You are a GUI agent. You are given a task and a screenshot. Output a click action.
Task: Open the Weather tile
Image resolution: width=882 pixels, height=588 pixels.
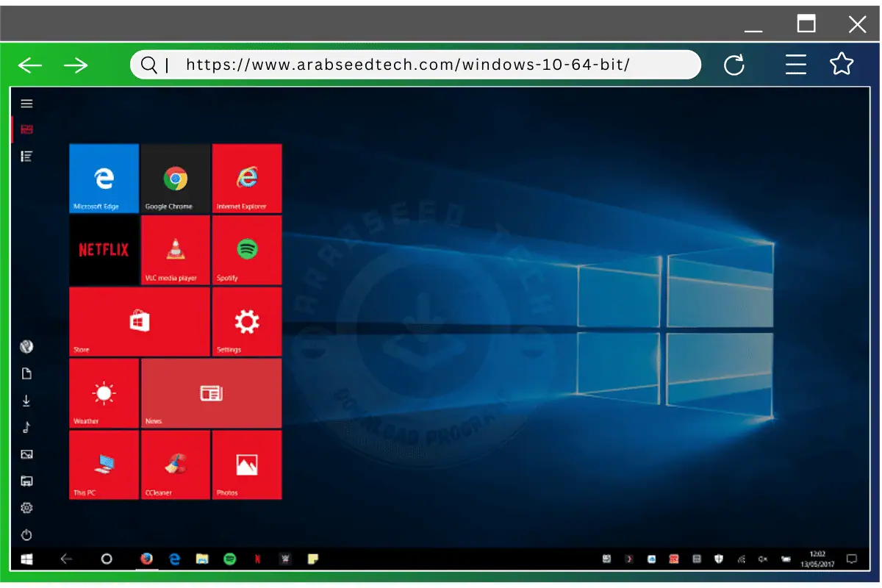point(103,392)
